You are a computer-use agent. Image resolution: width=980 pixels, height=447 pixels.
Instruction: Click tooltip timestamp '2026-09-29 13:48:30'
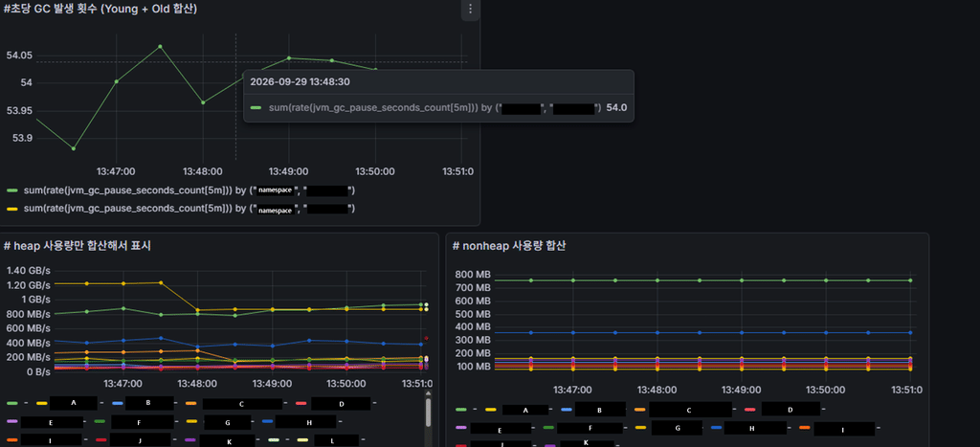[300, 82]
